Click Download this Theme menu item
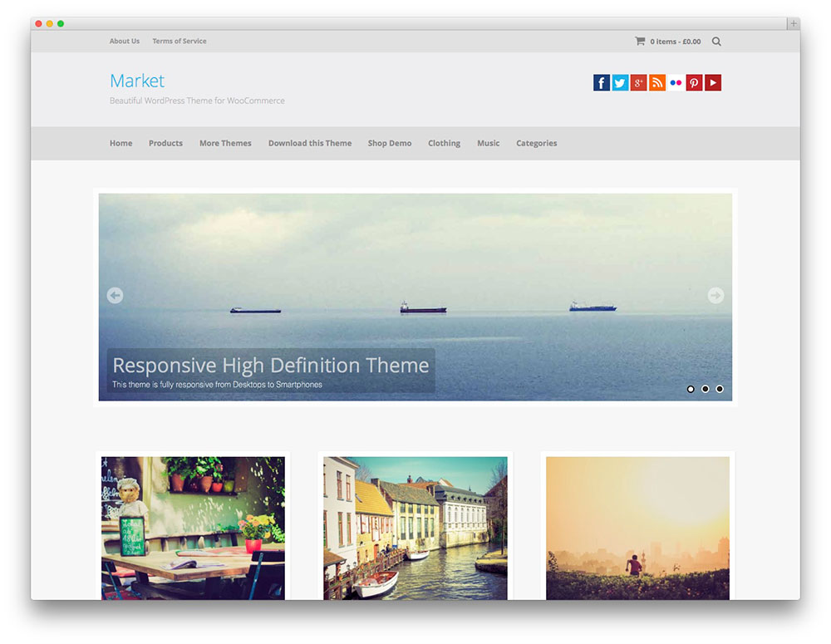Screen dimensions: 831x644 310,143
